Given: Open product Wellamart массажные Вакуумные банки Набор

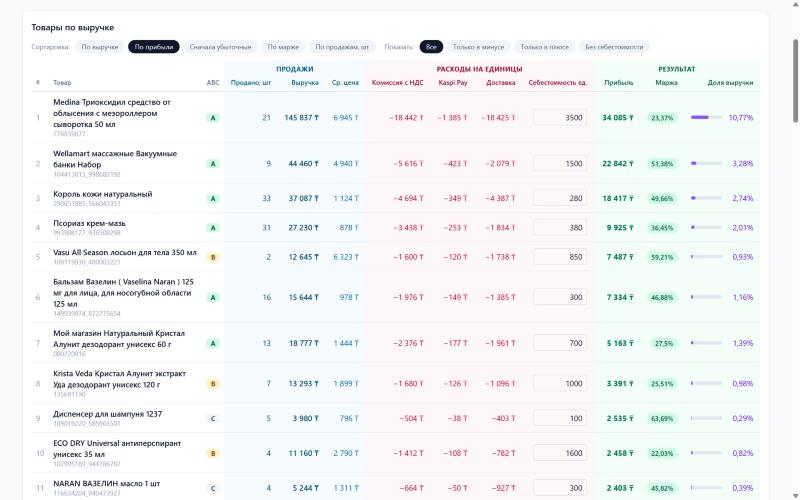Looking at the screenshot, I should pos(115,159).
